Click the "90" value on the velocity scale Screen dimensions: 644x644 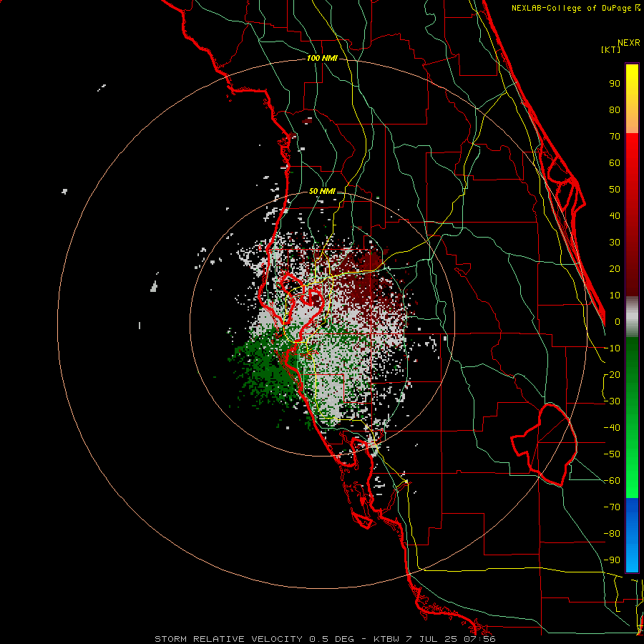(x=615, y=84)
